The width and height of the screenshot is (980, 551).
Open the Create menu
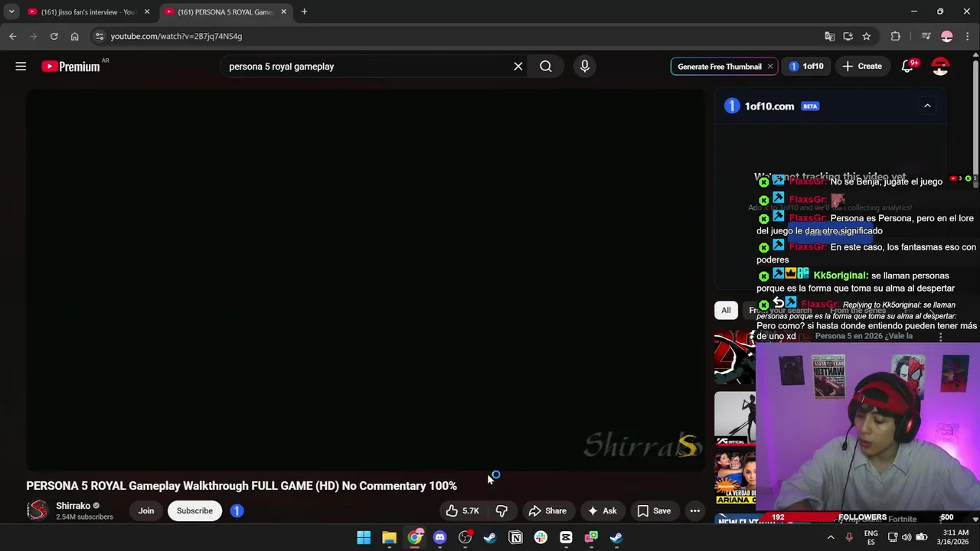coord(862,67)
